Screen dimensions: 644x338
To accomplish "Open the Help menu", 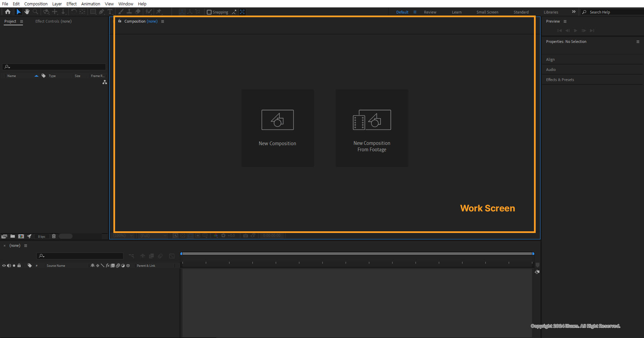I will click(142, 4).
